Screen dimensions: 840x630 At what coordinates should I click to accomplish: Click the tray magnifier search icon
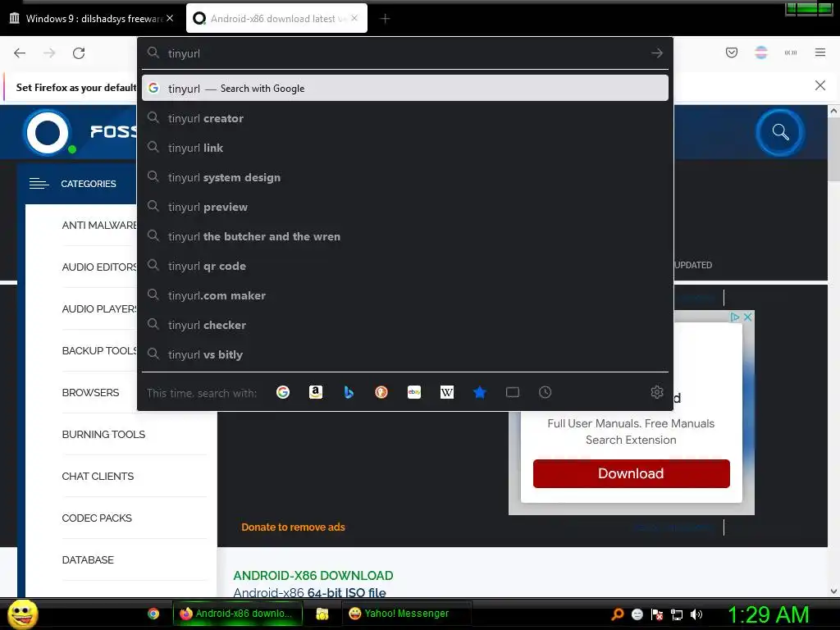click(x=618, y=614)
